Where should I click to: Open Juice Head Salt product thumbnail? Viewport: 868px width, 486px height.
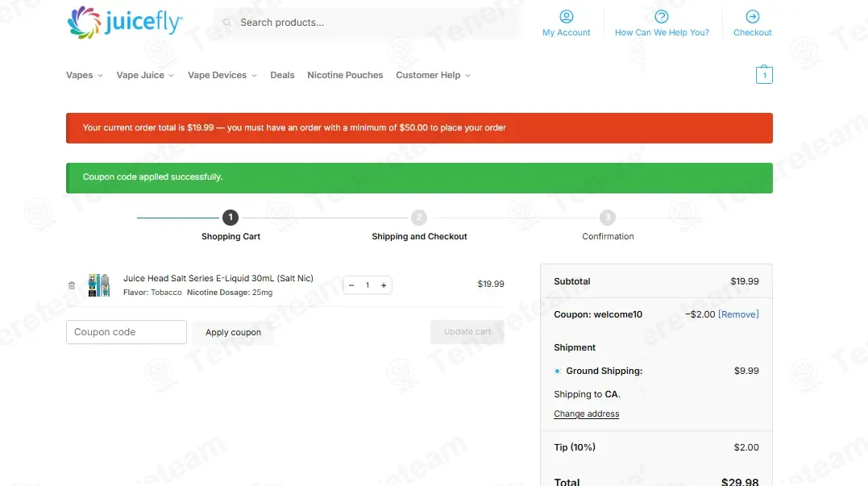pyautogui.click(x=99, y=285)
